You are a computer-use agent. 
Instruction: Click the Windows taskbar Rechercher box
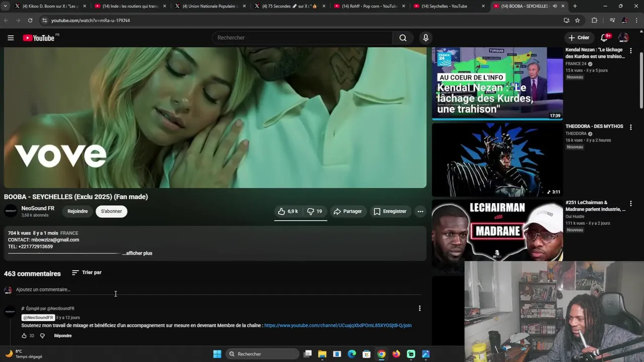pos(262,354)
